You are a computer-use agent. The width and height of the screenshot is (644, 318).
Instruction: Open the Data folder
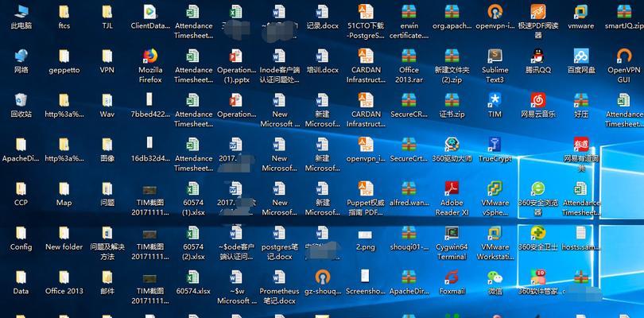[21, 283]
